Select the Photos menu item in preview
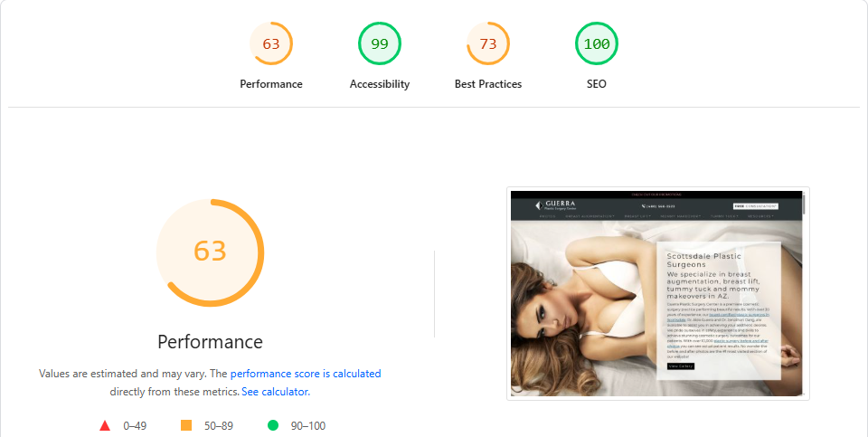This screenshot has height=437, width=868. coord(548,216)
